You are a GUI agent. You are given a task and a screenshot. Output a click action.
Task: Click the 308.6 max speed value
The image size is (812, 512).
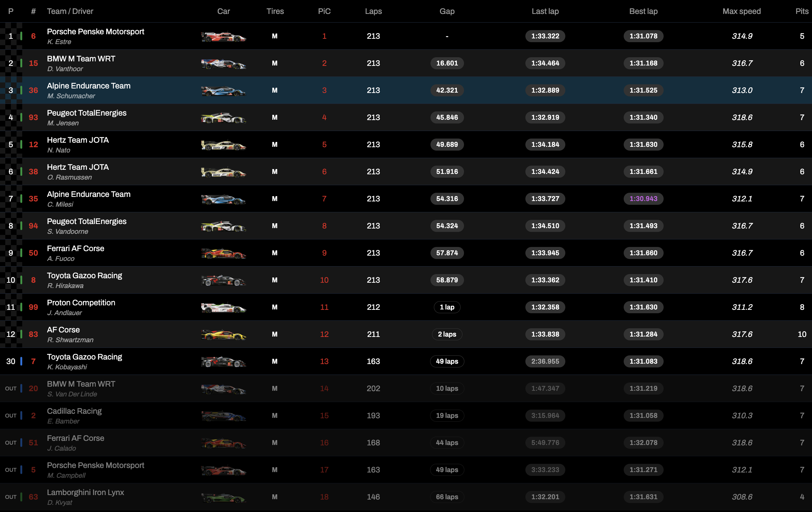[742, 497]
